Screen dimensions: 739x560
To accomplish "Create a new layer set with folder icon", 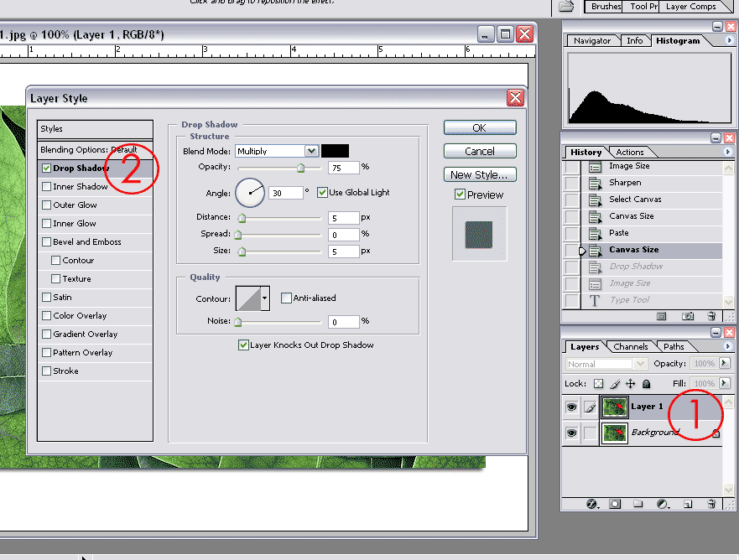I will click(x=638, y=504).
